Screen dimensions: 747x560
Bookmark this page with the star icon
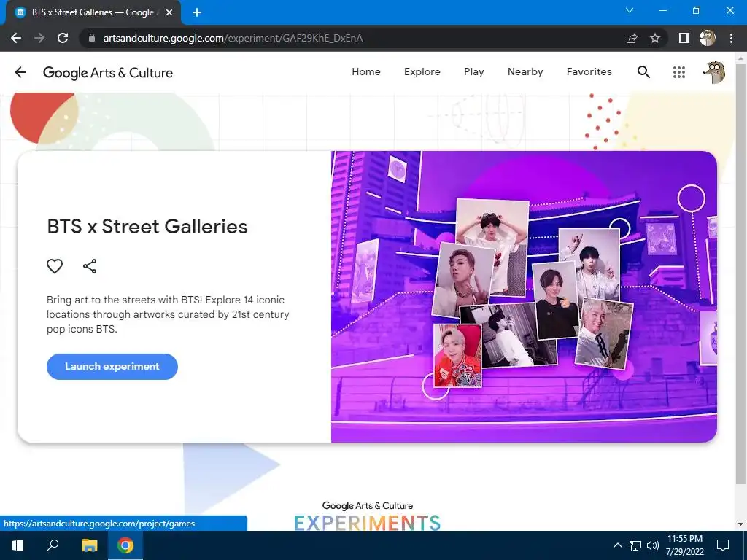pos(655,38)
